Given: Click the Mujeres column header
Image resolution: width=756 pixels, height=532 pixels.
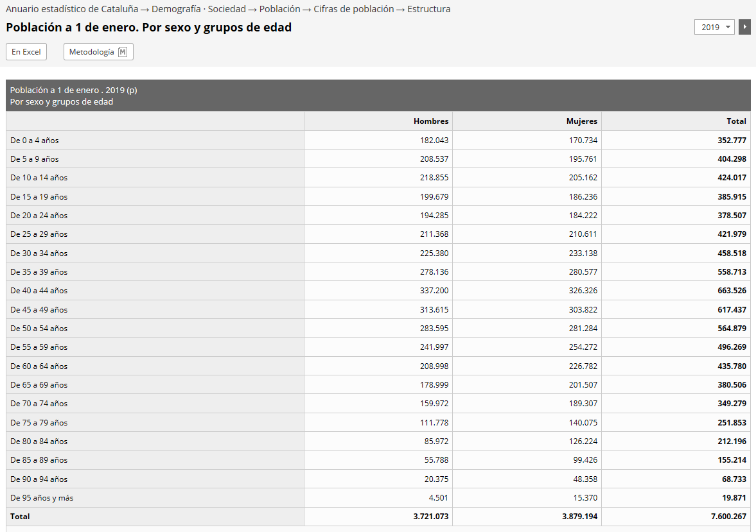Looking at the screenshot, I should point(581,121).
